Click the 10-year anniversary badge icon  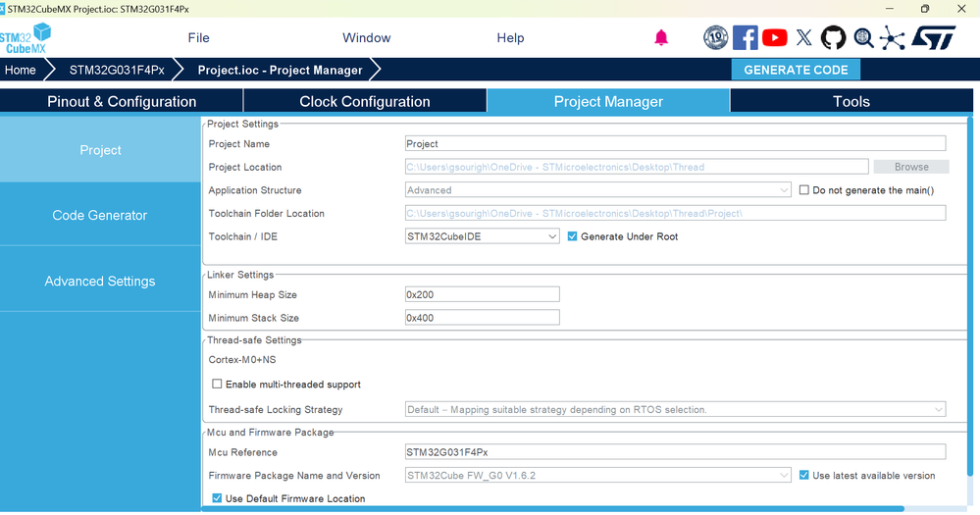[x=715, y=38]
